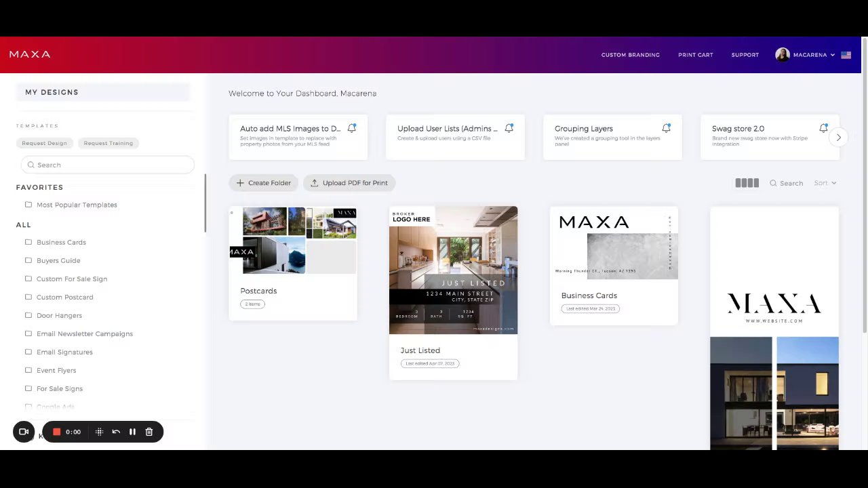Open the Print Cart

click(696, 55)
